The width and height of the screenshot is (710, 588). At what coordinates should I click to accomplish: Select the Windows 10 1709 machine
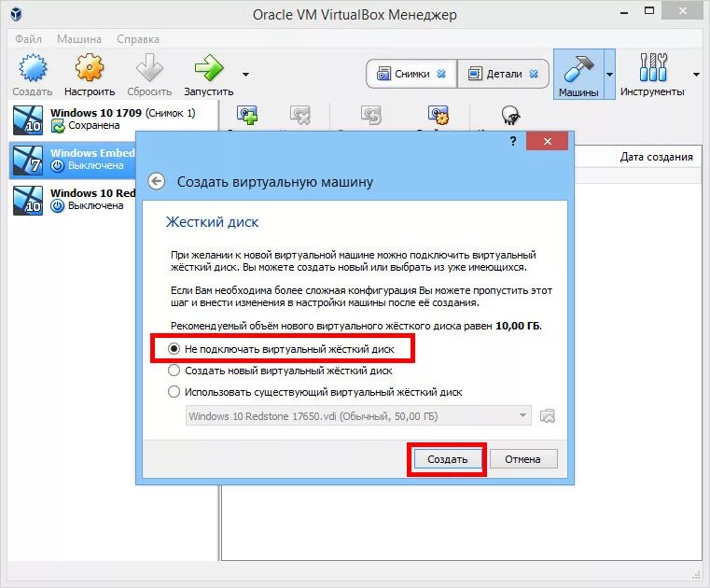click(113, 119)
